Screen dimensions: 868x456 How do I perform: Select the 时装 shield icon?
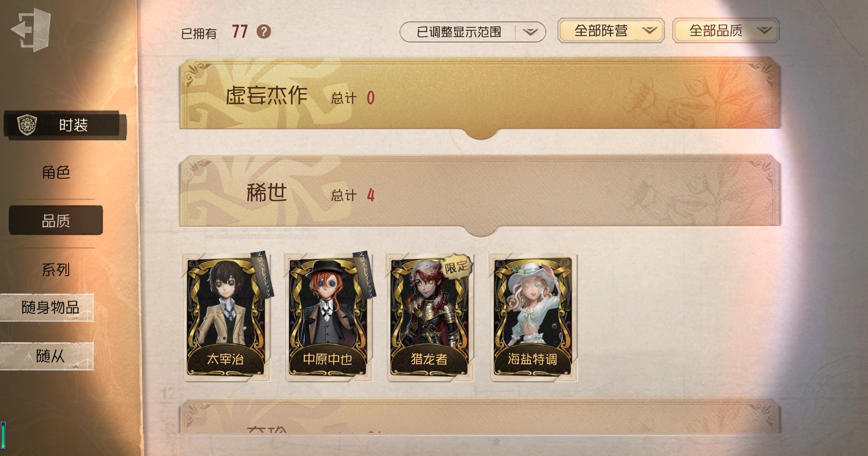[27, 125]
